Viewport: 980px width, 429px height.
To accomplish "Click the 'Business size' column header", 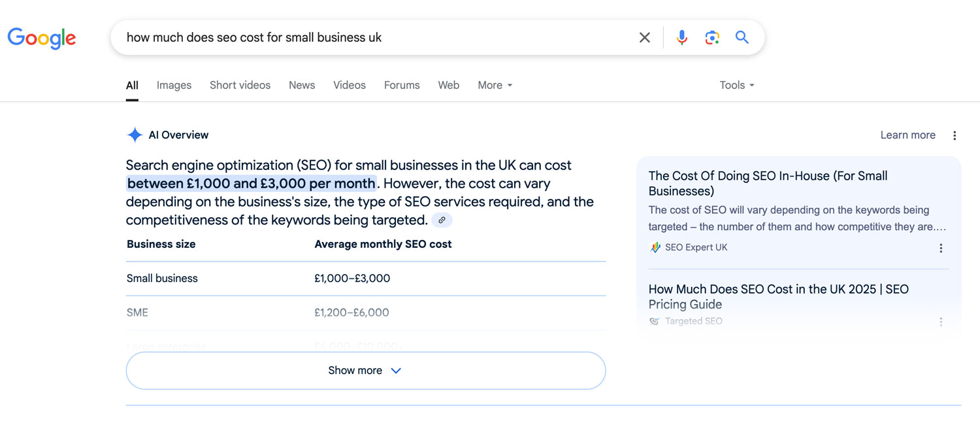I will [161, 244].
